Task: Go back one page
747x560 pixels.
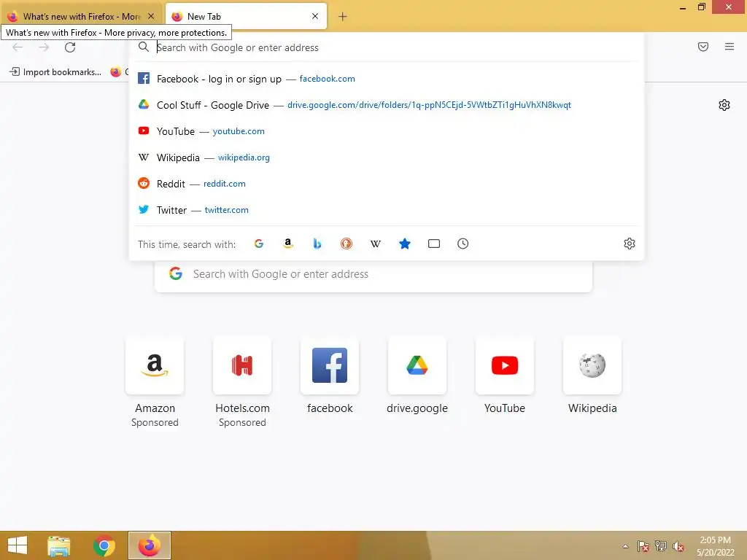Action: click(18, 47)
